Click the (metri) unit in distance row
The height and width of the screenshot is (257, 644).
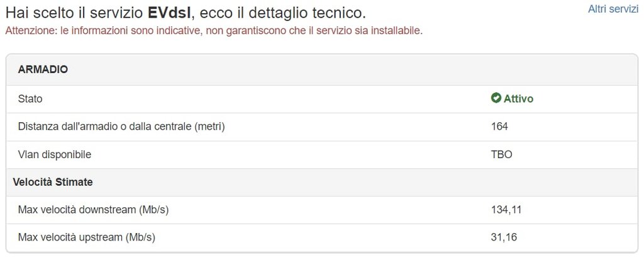tap(209, 127)
